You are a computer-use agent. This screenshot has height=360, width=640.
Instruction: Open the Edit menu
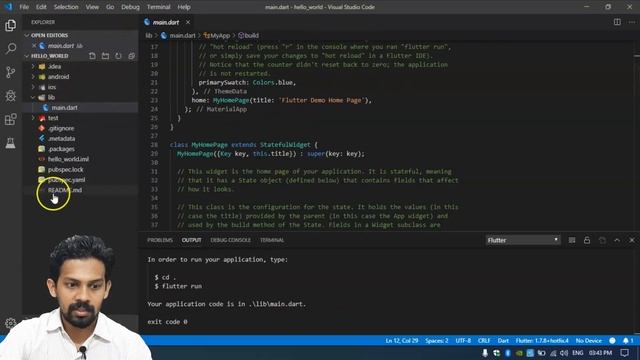41,7
